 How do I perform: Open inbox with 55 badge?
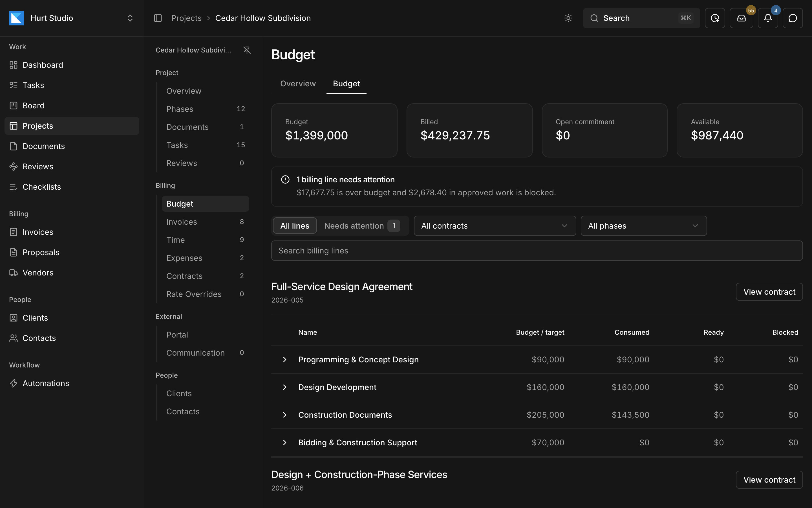click(x=741, y=18)
